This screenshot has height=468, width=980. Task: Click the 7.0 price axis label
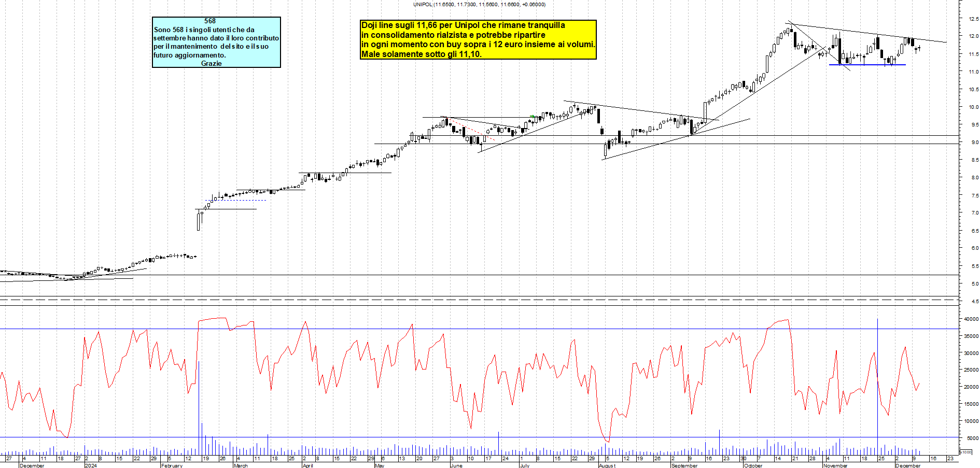click(x=974, y=212)
